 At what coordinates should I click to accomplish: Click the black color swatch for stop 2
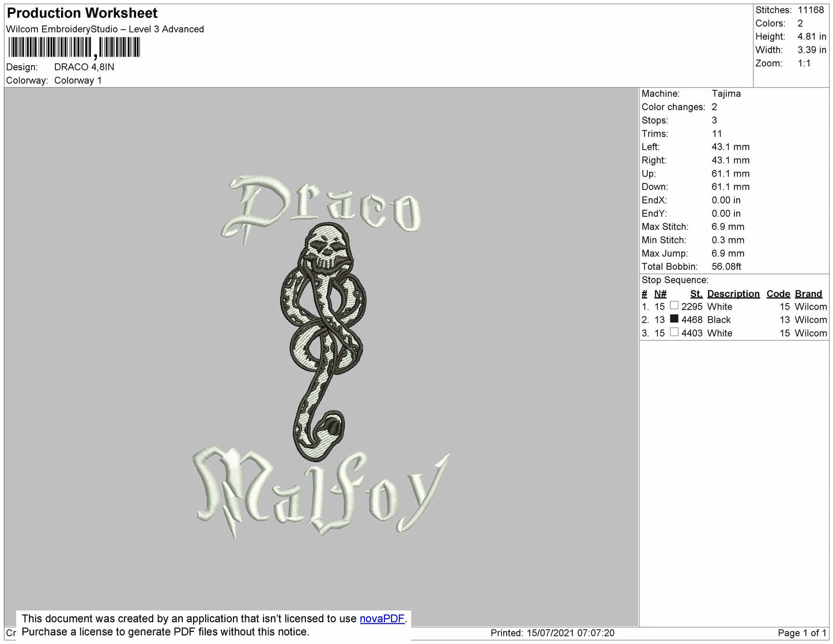point(674,319)
